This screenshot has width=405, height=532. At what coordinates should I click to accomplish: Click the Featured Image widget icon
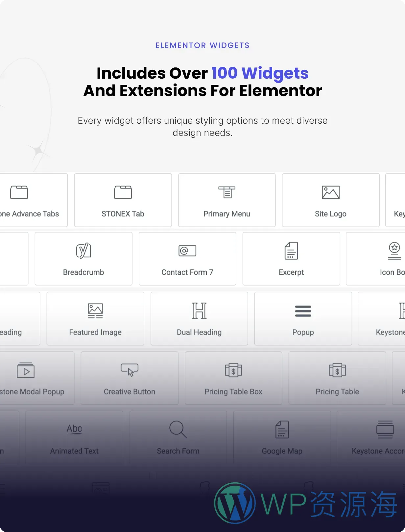pos(95,311)
